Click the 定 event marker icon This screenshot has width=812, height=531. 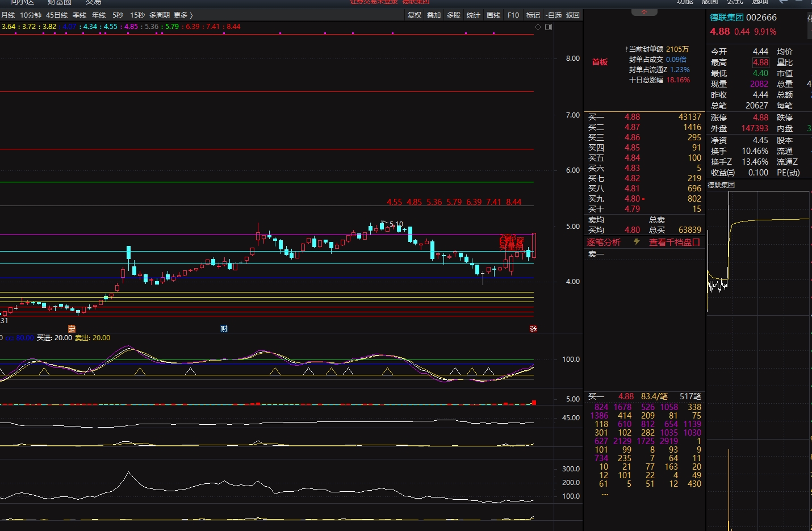72,329
